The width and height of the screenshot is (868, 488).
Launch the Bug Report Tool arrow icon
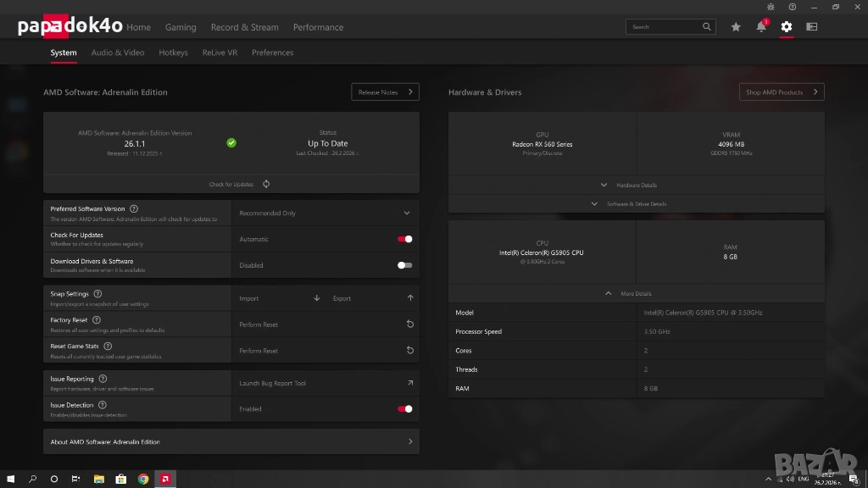click(410, 383)
